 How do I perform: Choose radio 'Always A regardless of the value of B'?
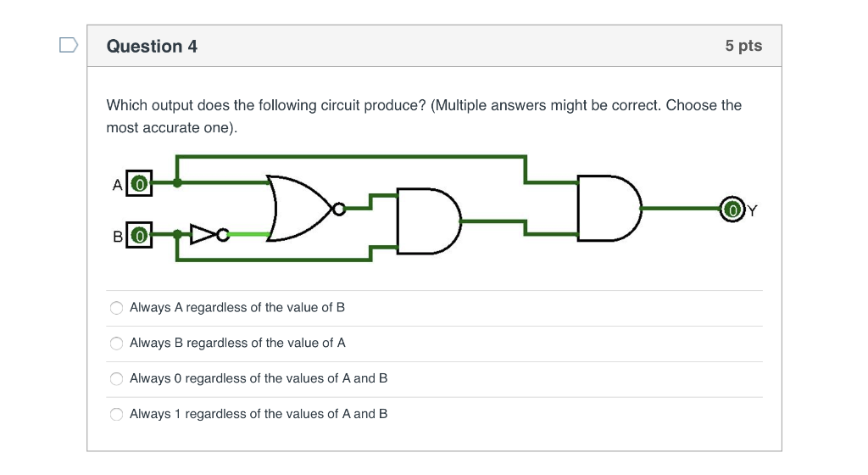[x=116, y=308]
